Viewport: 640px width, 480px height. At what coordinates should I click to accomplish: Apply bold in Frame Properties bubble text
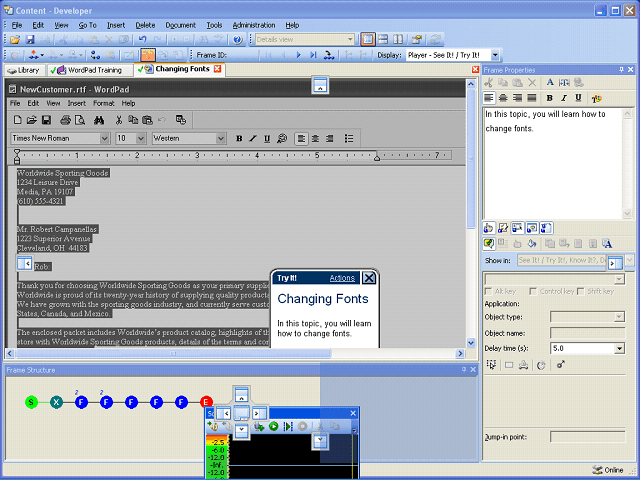(x=549, y=98)
